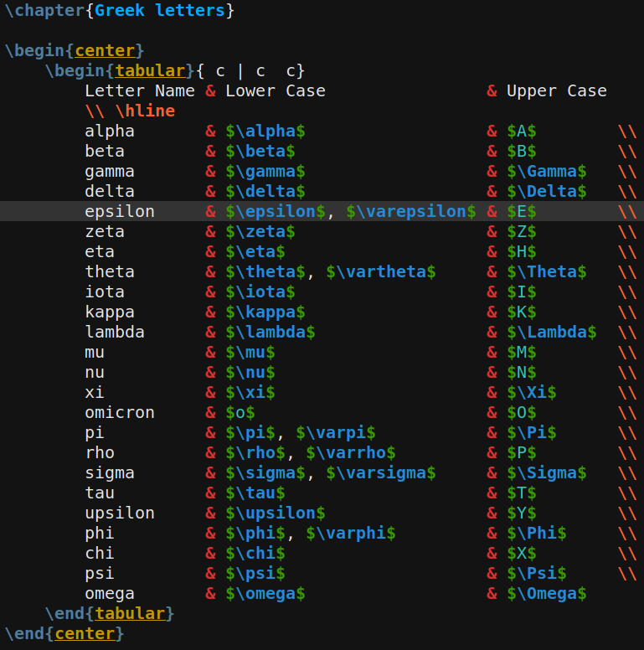The width and height of the screenshot is (644, 650).
Task: Click the $Y$ upper case entry
Action: (x=522, y=513)
